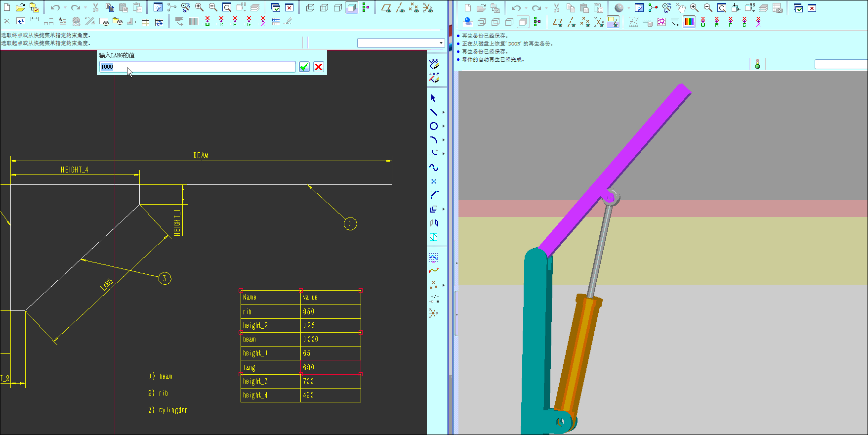868x435 pixels.
Task: Open Undo history dropdown in drawing window
Action: click(x=65, y=7)
